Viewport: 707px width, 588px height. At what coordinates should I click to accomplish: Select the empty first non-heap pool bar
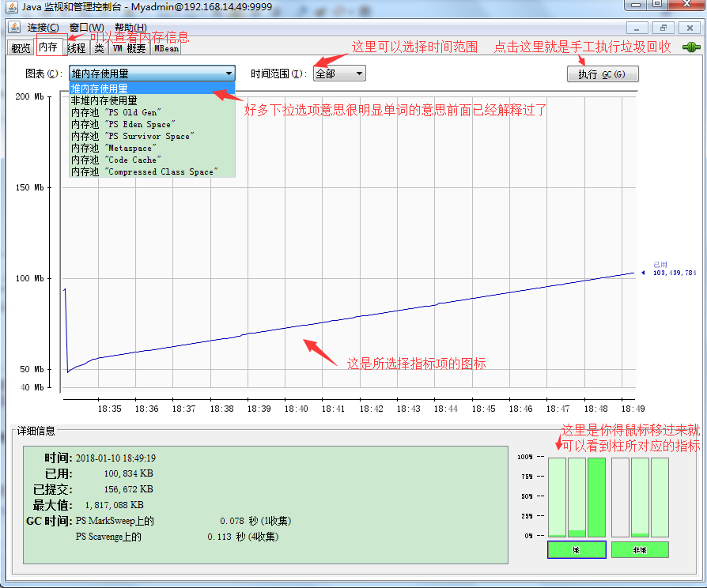click(620, 497)
